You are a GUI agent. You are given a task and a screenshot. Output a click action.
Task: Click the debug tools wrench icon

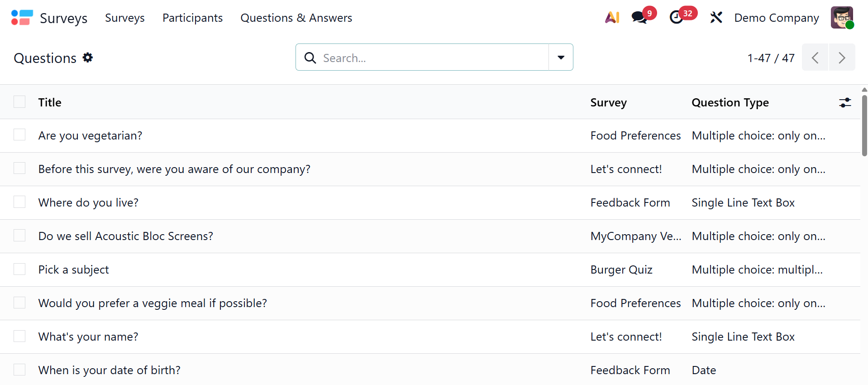coord(716,18)
